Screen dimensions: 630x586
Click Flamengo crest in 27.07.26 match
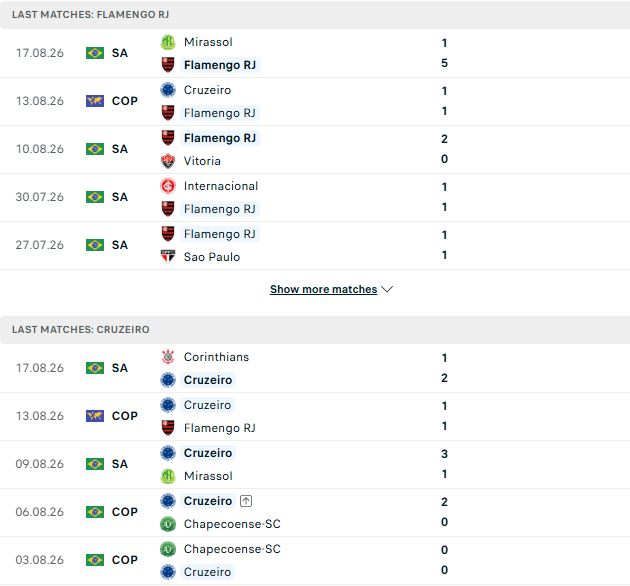tap(168, 234)
